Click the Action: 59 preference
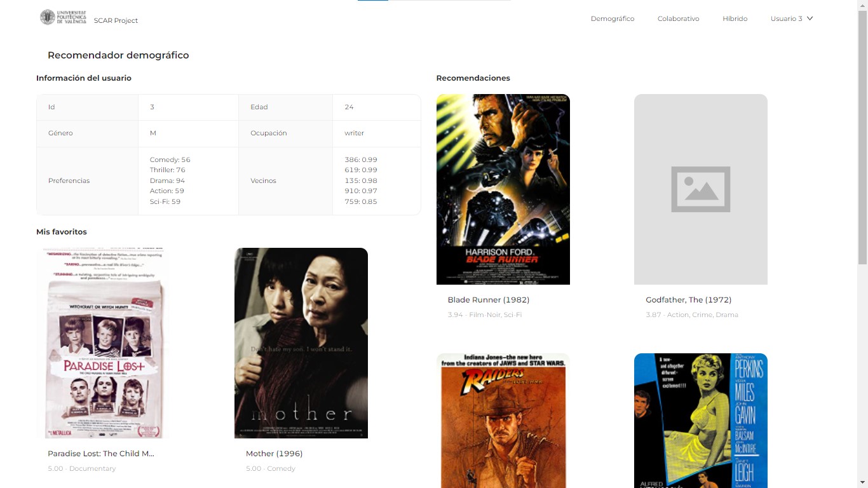This screenshot has width=868, height=488. [166, 191]
